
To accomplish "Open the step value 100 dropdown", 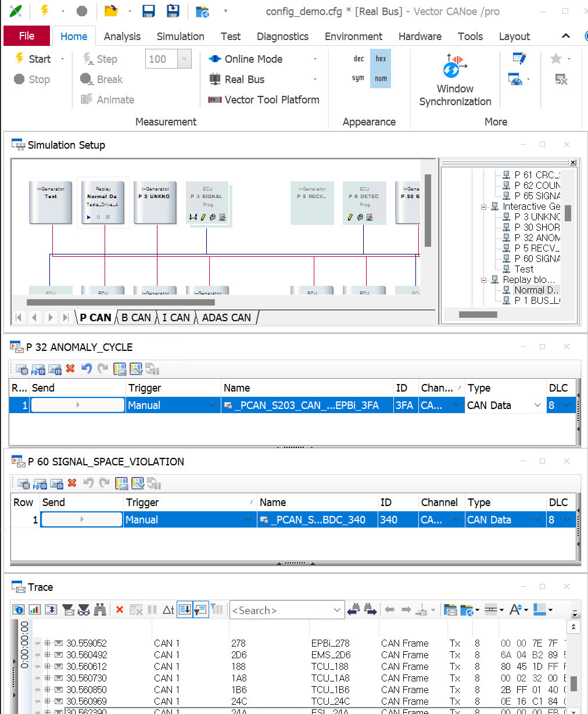I will [x=185, y=59].
